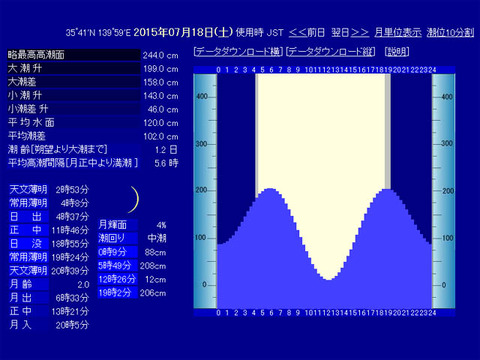
Task: Select coordinates 35°41'N 139°59'E
Action: click(x=98, y=33)
